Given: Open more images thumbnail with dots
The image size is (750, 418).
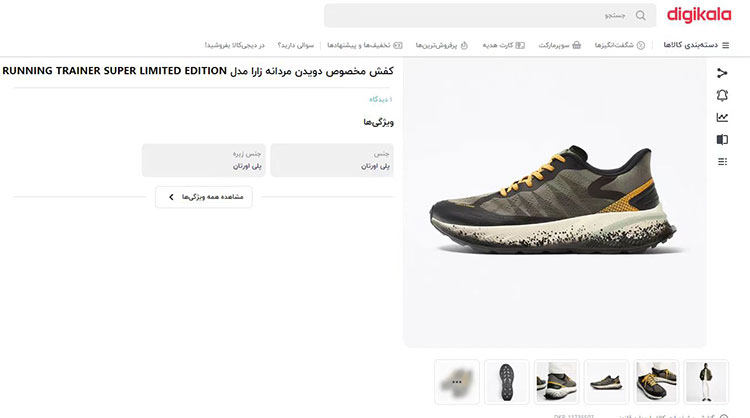Looking at the screenshot, I should (x=457, y=382).
